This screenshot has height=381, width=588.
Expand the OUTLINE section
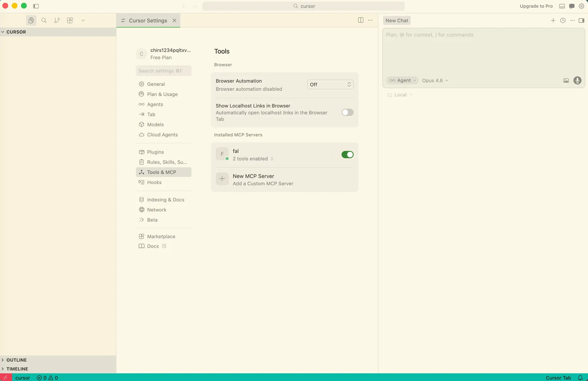point(58,360)
